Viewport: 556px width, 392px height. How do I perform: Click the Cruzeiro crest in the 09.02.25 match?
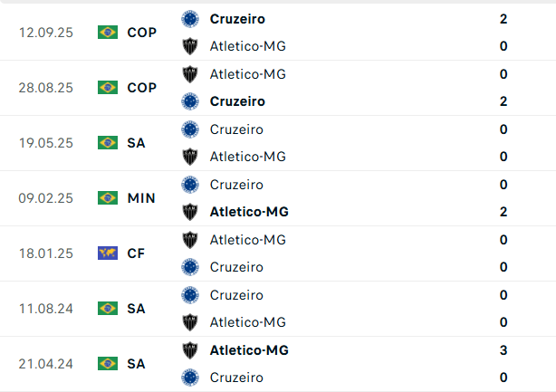(x=190, y=185)
